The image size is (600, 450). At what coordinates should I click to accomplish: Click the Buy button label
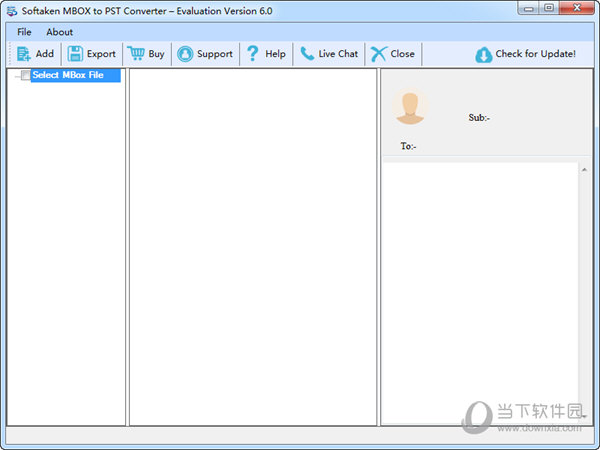[157, 54]
